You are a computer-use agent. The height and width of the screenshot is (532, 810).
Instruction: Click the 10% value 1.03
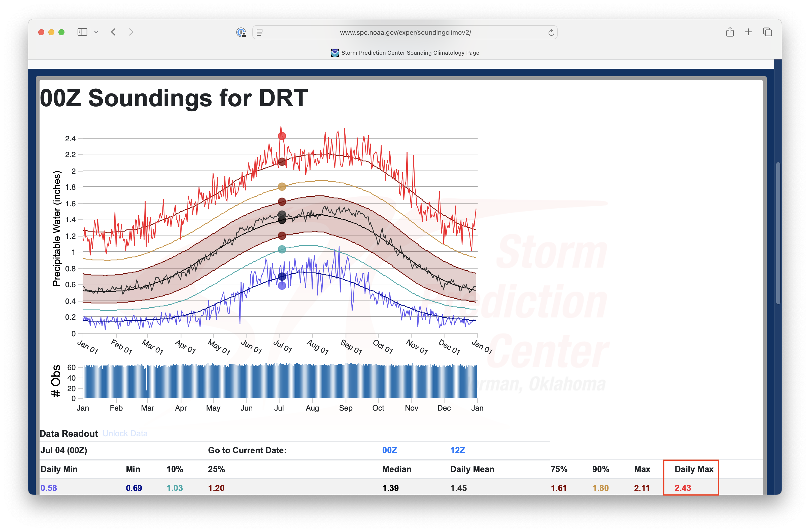point(175,488)
